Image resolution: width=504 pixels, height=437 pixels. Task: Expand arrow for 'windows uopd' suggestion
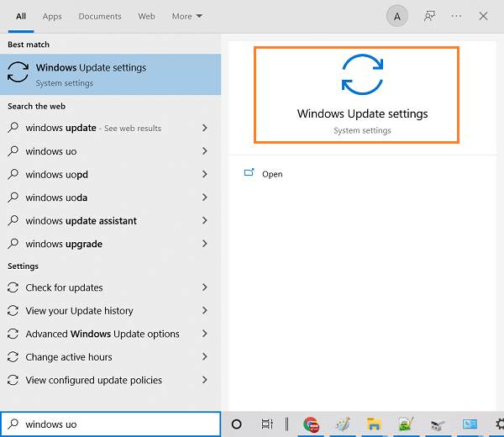pyautogui.click(x=205, y=174)
